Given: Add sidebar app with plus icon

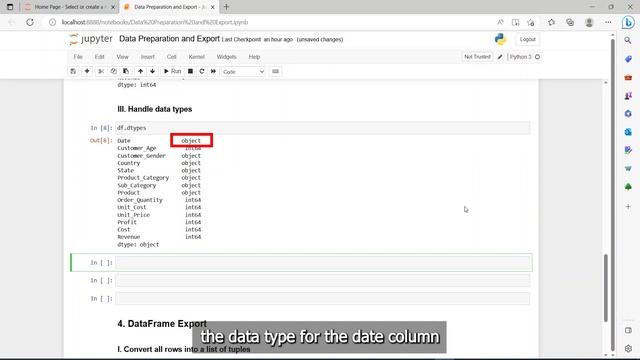Looking at the screenshot, I should tap(628, 207).
